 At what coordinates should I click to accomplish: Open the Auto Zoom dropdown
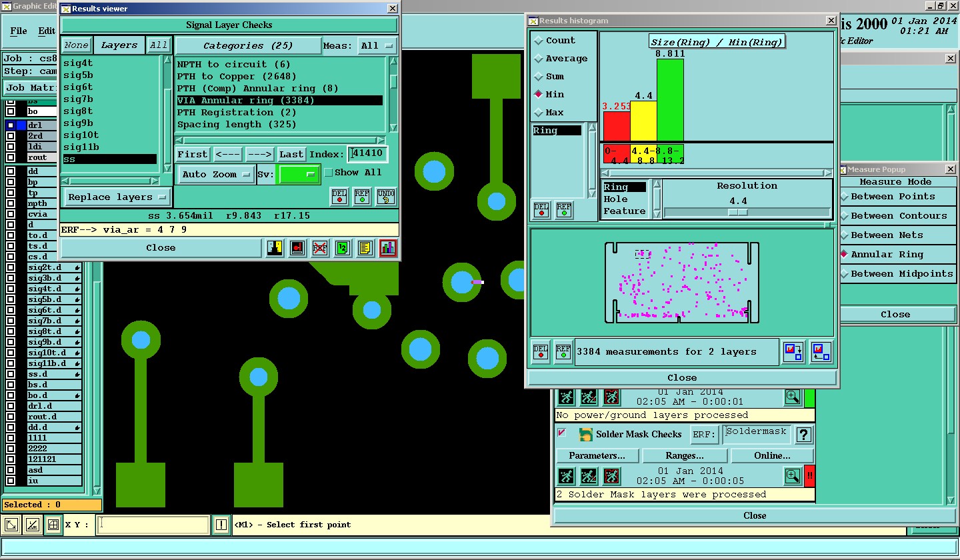pyautogui.click(x=216, y=175)
